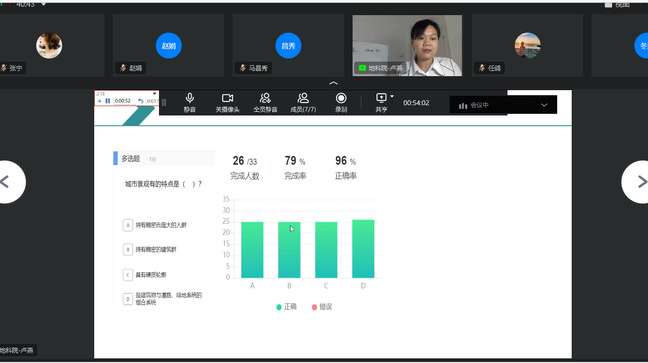Go to previous slide with left arrow

pyautogui.click(x=10, y=182)
